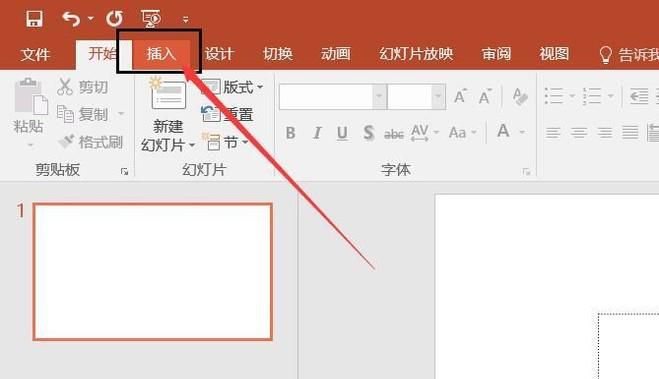Open the 新建幻灯片 layout dropdown arrow
Image resolution: width=659 pixels, height=379 pixels.
pos(192,145)
